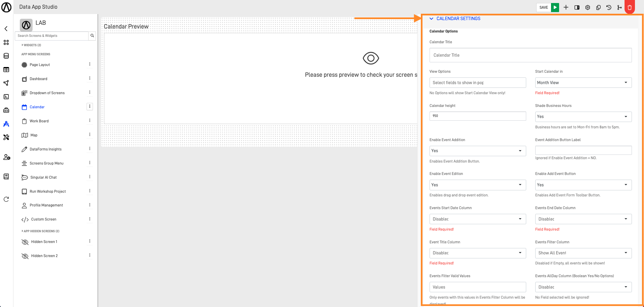Click the refresh icon in left rail
This screenshot has height=307, width=644.
pyautogui.click(x=6, y=199)
